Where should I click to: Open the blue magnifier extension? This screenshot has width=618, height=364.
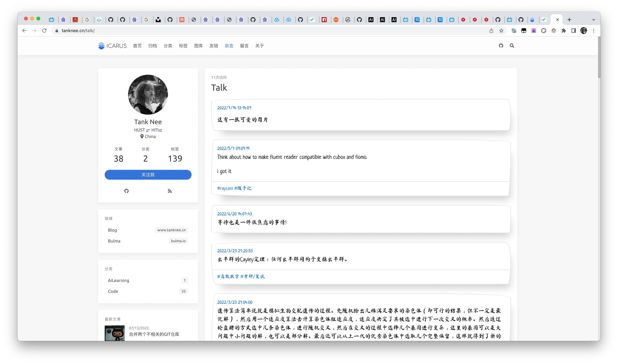pyautogui.click(x=514, y=31)
